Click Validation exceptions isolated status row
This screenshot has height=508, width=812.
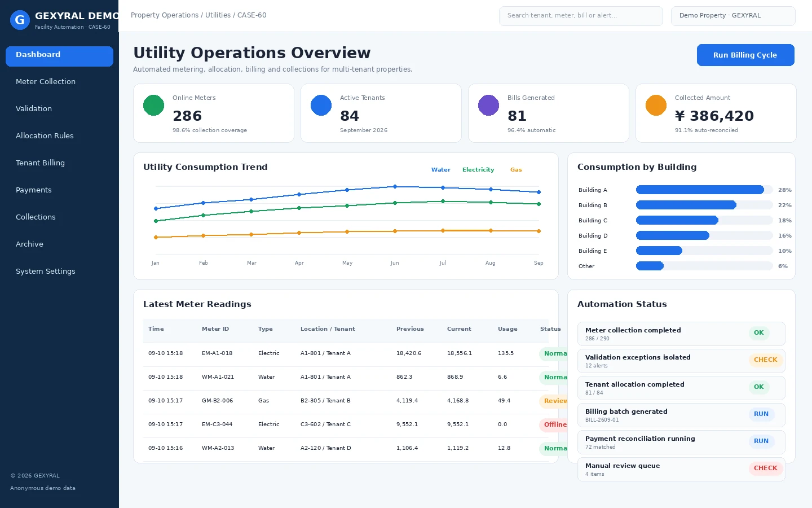coord(681,361)
